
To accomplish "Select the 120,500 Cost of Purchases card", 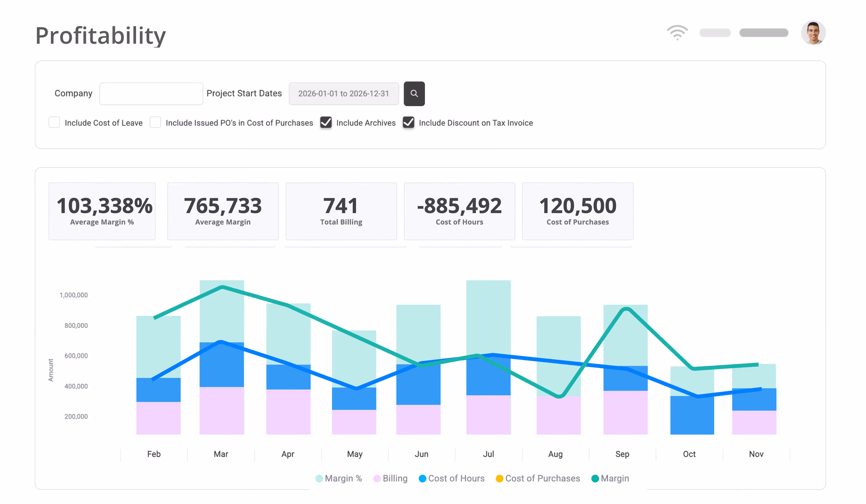I will [x=578, y=211].
